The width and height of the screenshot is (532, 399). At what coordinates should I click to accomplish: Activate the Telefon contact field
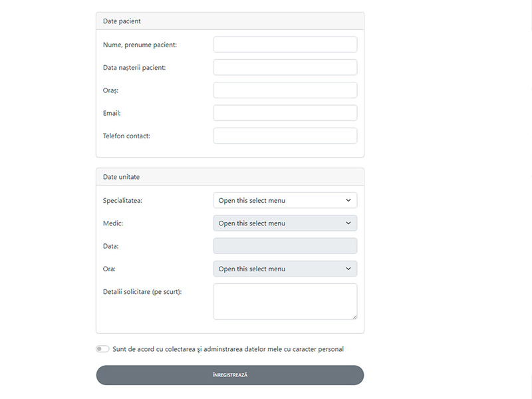[285, 136]
